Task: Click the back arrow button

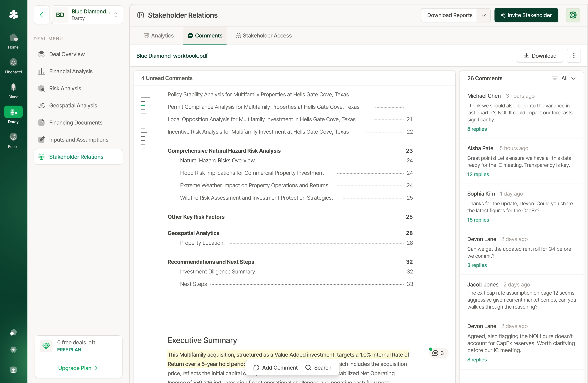Action: click(x=41, y=15)
